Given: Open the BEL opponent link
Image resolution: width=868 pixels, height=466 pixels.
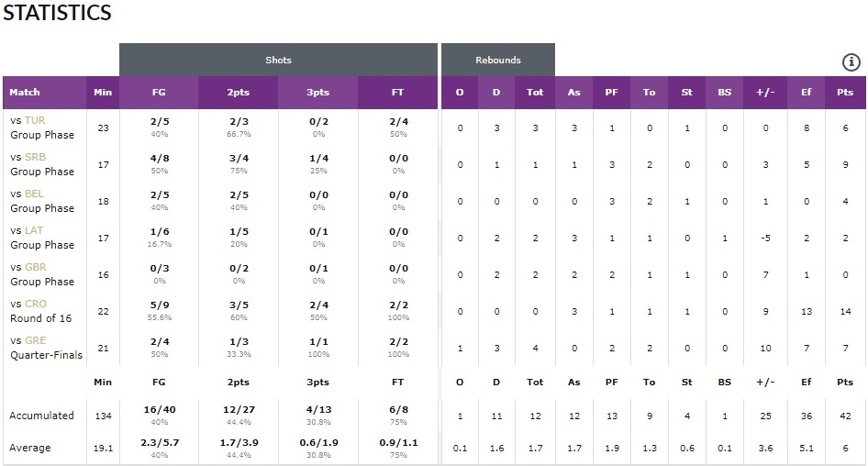Looking at the screenshot, I should coord(34,194).
